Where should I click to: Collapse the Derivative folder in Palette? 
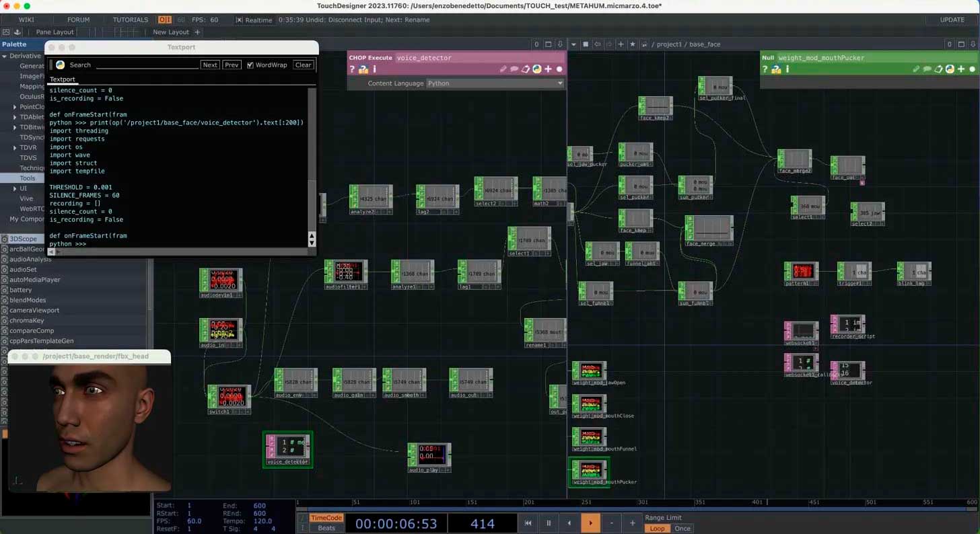tap(4, 56)
